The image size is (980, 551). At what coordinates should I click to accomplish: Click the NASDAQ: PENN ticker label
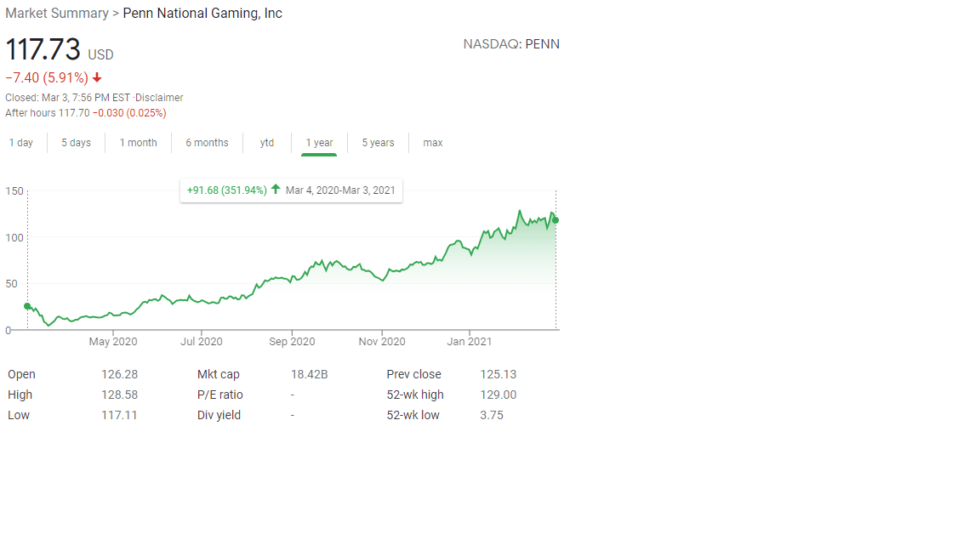pos(511,44)
